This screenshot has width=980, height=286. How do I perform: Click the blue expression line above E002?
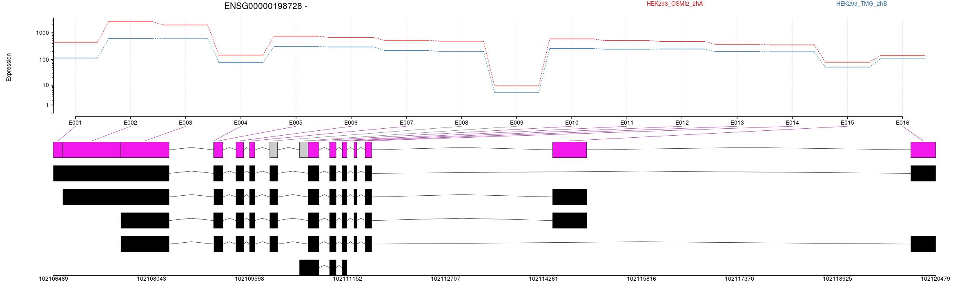[130, 38]
